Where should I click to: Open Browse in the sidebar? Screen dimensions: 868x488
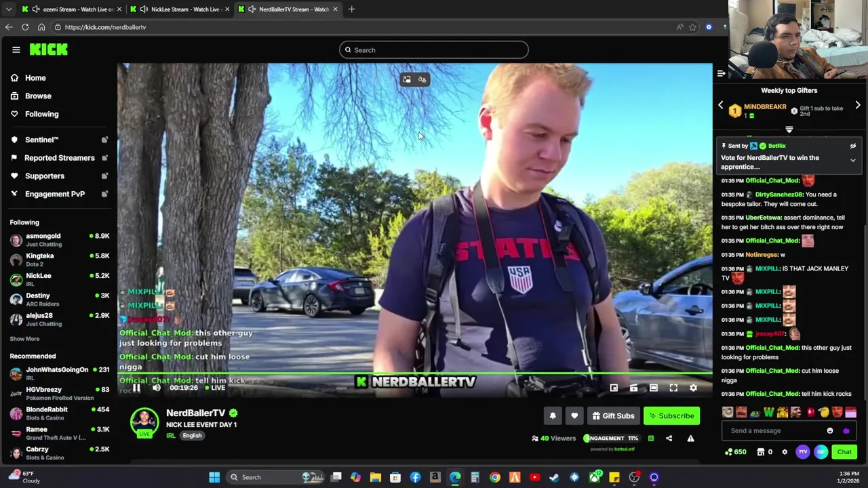pos(31,96)
